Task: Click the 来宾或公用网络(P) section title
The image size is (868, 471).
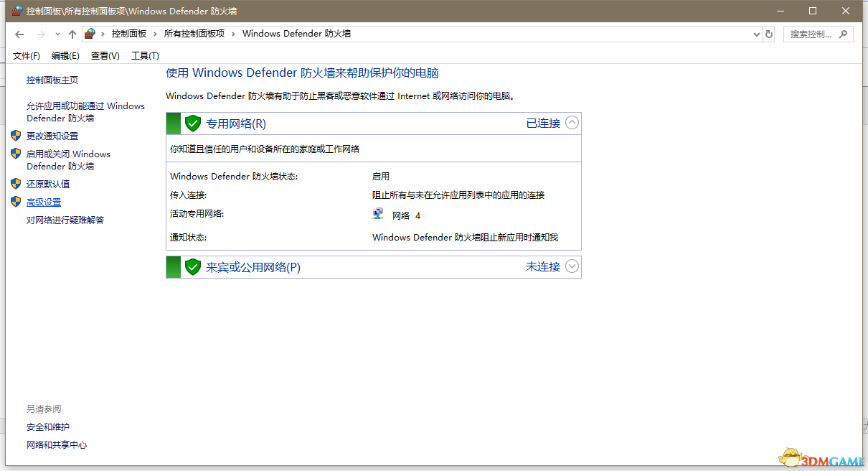Action: (x=253, y=267)
